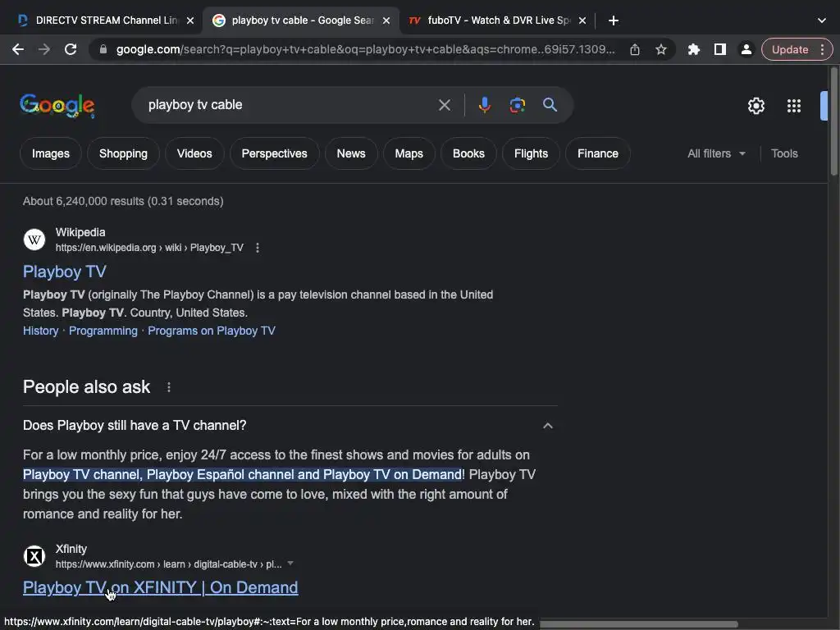Open People also ask three-dot menu
Image resolution: width=840 pixels, height=630 pixels.
tap(169, 387)
